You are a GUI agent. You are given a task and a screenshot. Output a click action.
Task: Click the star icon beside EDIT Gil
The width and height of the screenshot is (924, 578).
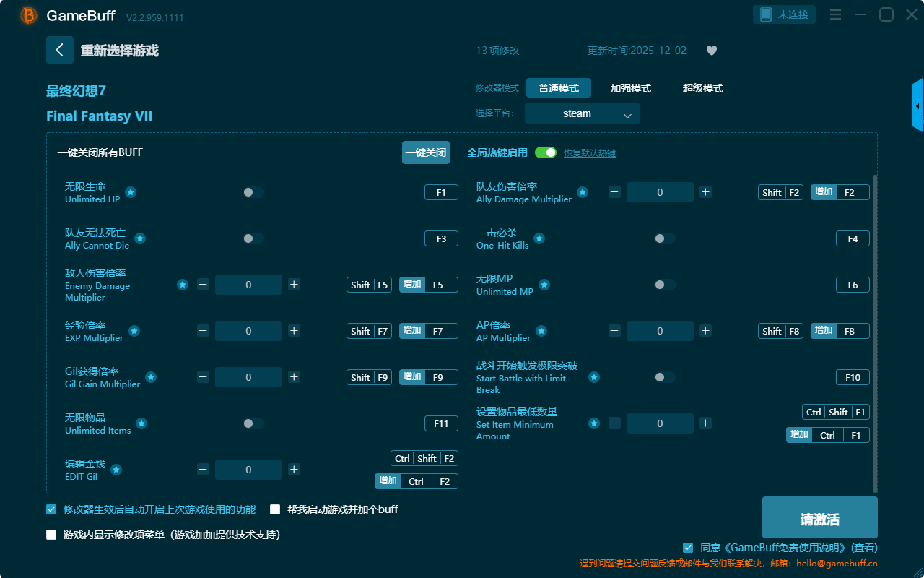116,470
